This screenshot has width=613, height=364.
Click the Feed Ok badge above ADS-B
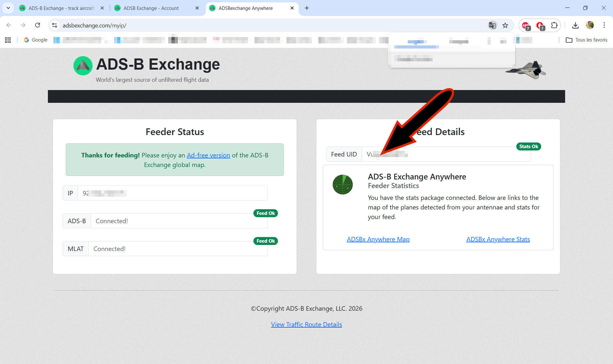pyautogui.click(x=266, y=213)
